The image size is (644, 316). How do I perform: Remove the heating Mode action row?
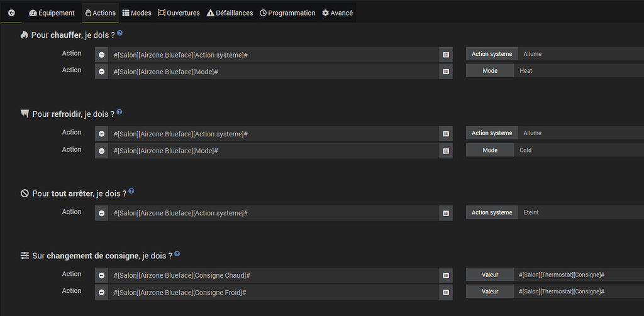[102, 72]
